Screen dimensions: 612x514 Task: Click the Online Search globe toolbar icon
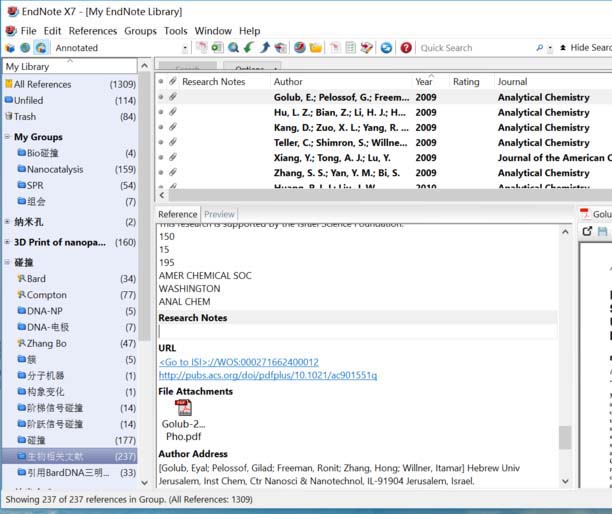point(233,48)
